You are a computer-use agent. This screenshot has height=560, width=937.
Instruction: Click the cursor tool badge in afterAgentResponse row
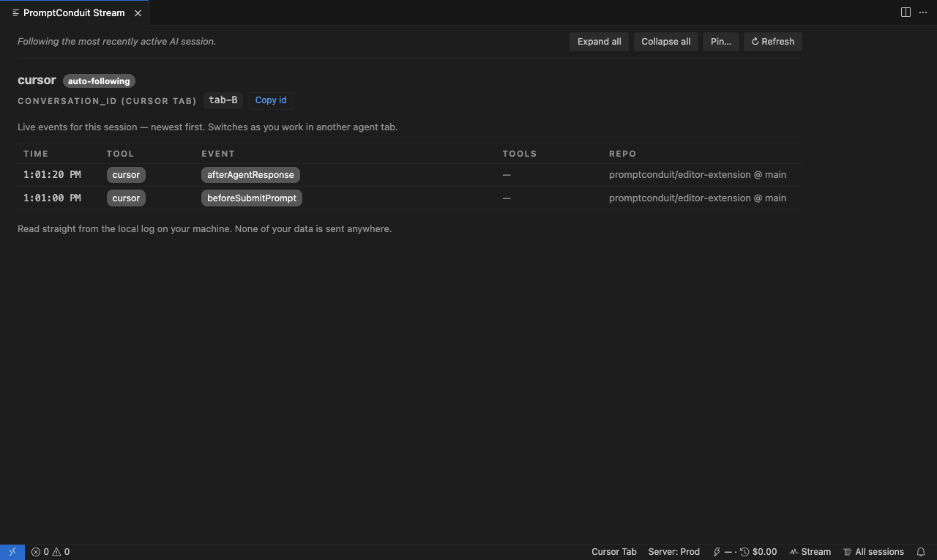(x=126, y=175)
